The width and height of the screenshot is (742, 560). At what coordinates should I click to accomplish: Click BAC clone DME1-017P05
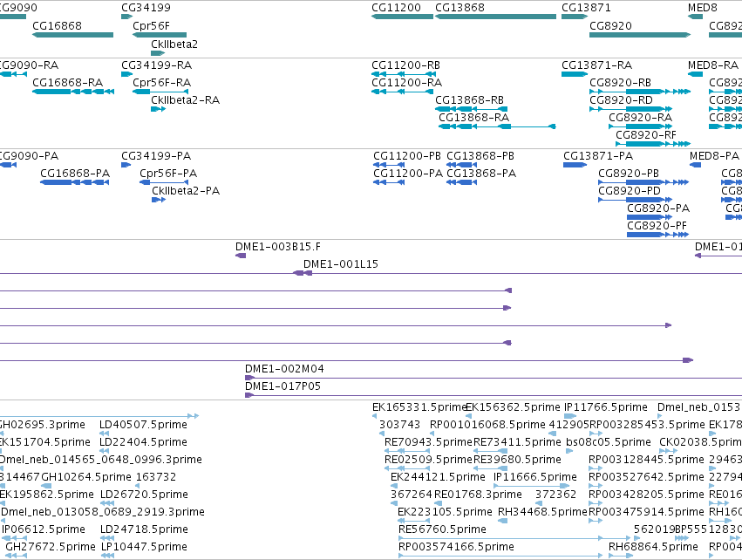pos(283,386)
